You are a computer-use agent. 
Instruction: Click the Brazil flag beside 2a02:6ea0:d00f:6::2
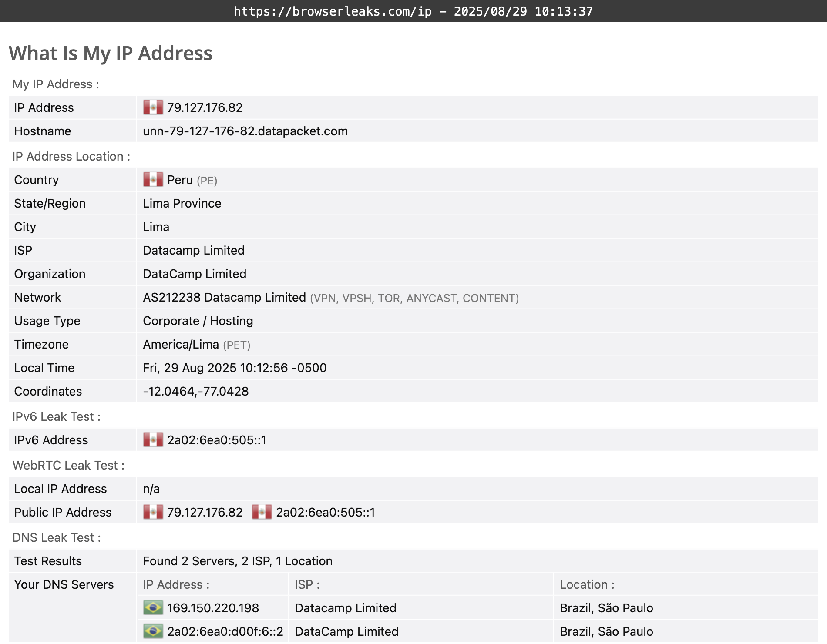[153, 631]
